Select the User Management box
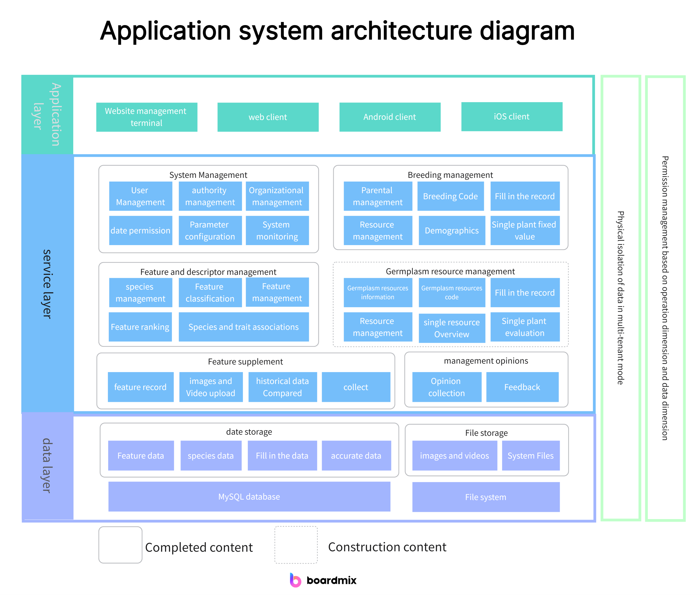The width and height of the screenshot is (700, 595). pos(140,196)
